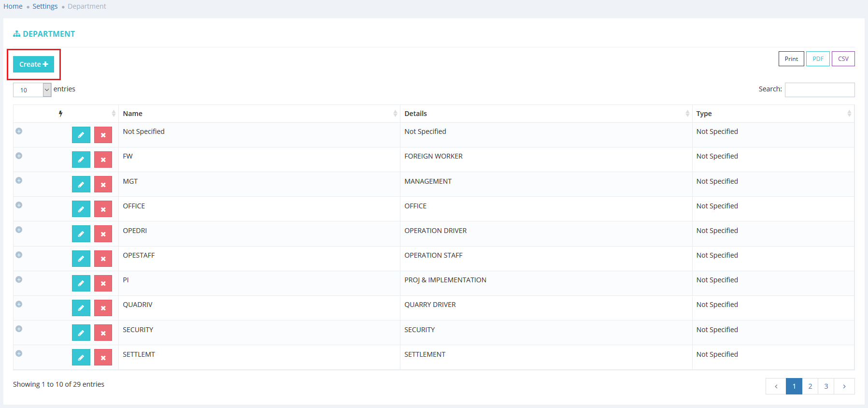Expand the FW row plus icon
The height and width of the screenshot is (408, 868).
tap(19, 156)
